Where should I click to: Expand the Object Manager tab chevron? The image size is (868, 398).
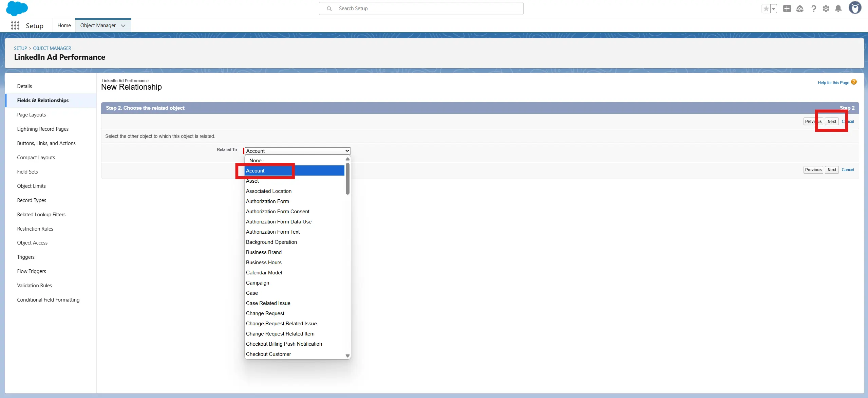123,25
